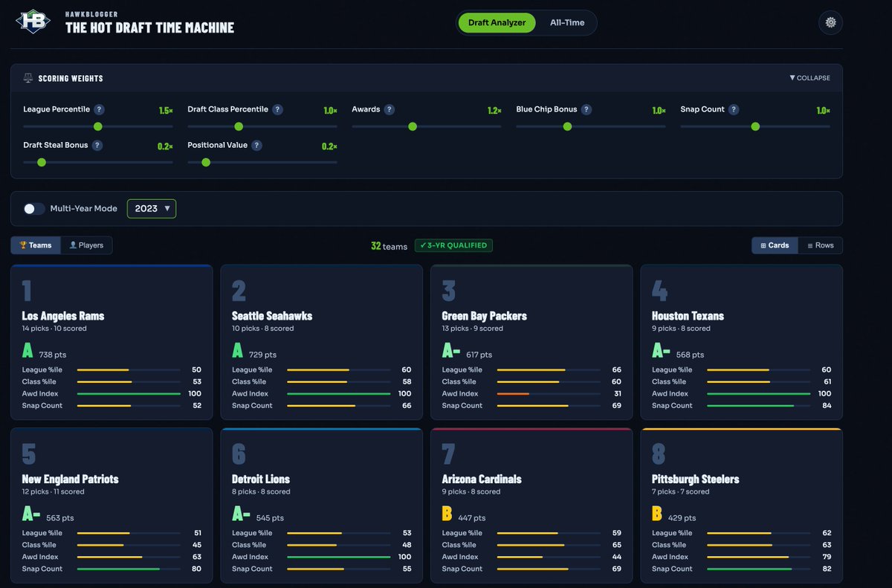Click "447 pts" on Cardinals card
Viewport: 892px width, 588px height.
pyautogui.click(x=471, y=518)
